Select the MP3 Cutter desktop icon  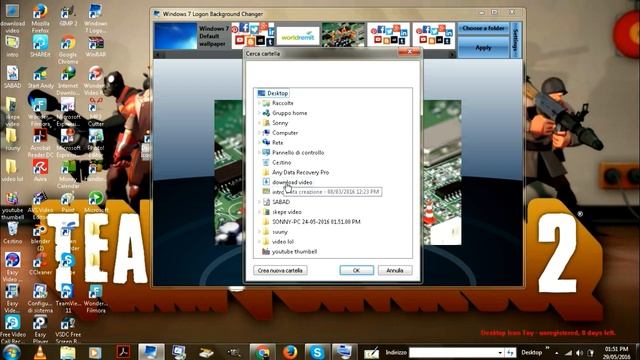click(x=96, y=111)
